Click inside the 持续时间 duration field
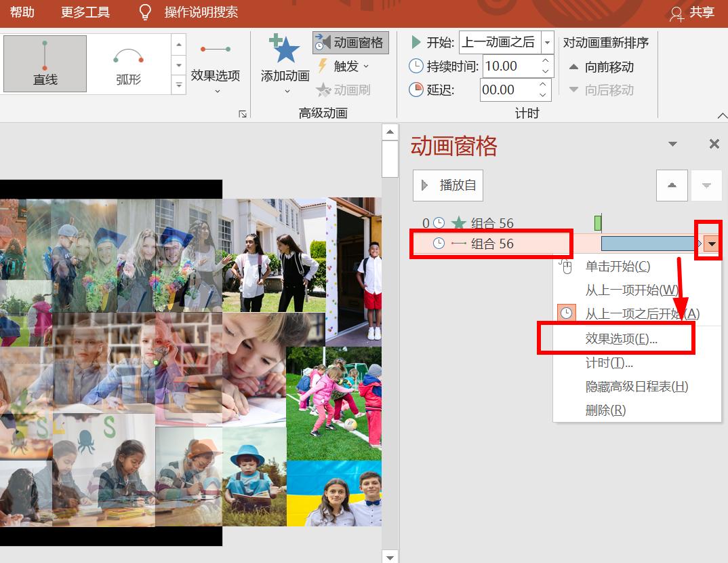This screenshot has width=728, height=563. (508, 66)
